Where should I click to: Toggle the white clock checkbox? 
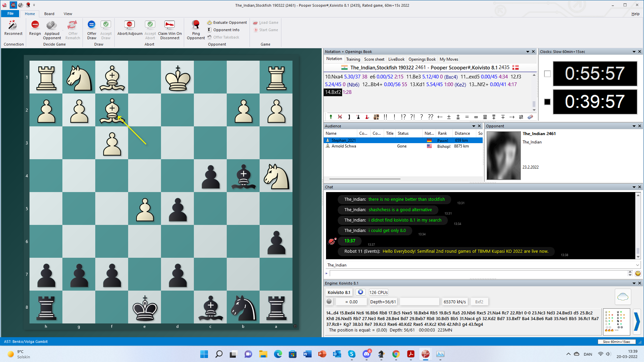pyautogui.click(x=547, y=74)
